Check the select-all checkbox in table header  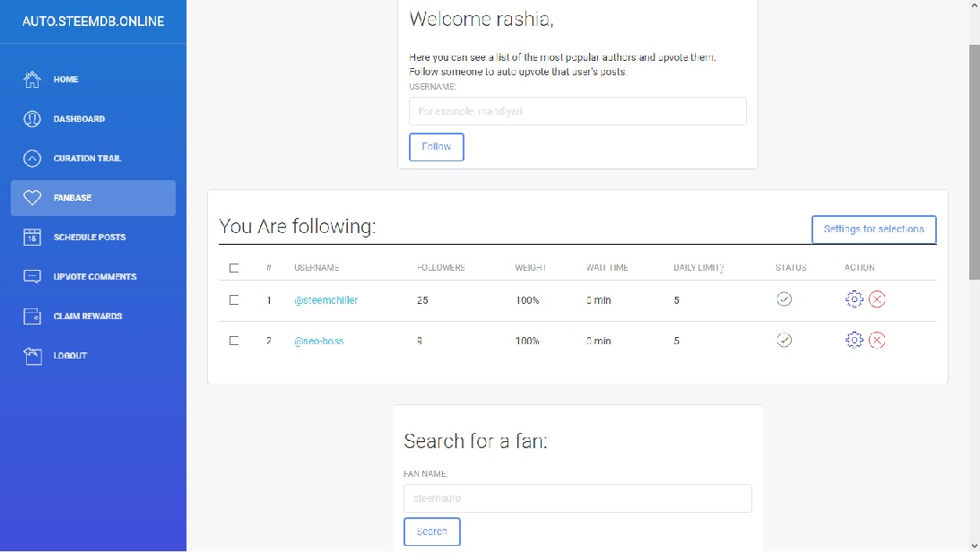click(234, 267)
